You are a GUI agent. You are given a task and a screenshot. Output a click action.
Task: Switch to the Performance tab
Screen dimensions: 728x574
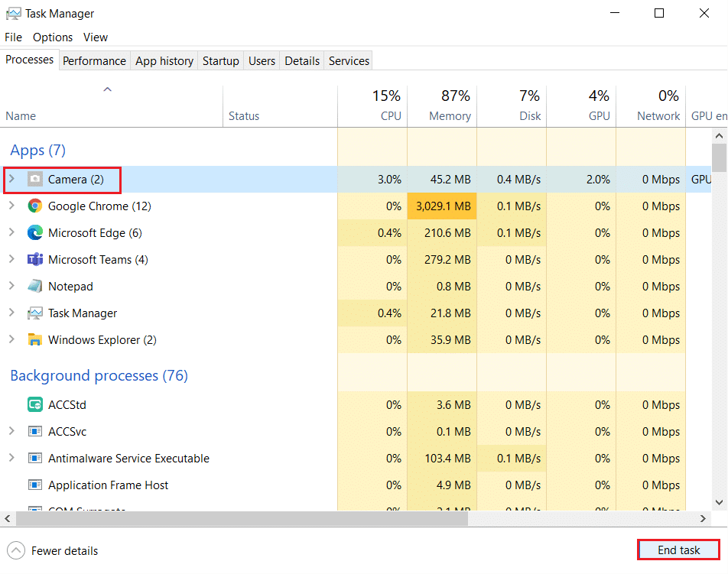click(94, 61)
